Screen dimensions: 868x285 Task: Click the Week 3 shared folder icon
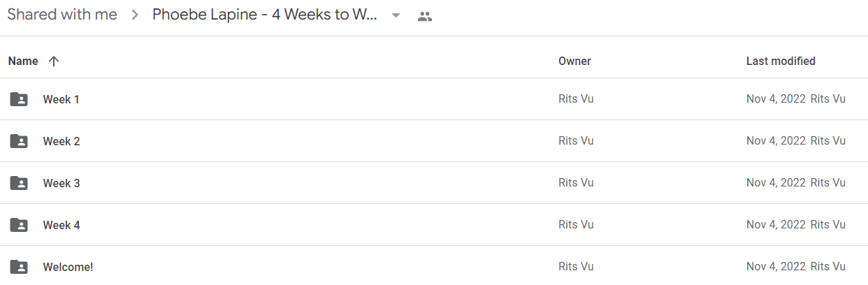click(x=19, y=183)
